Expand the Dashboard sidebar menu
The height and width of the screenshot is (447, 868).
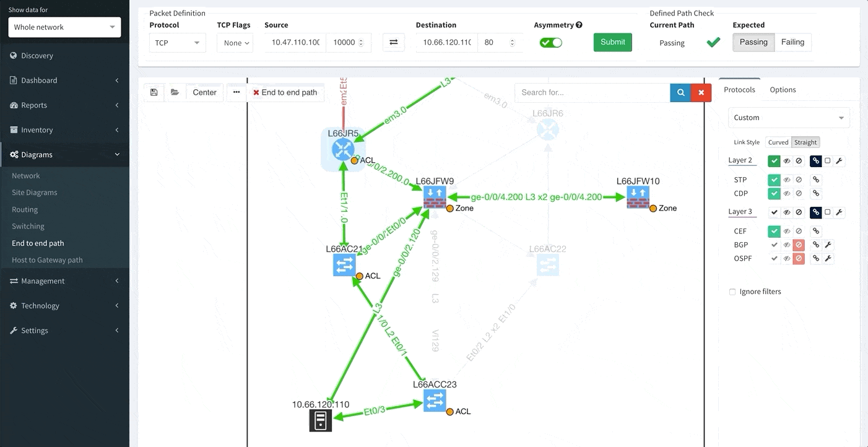click(64, 80)
